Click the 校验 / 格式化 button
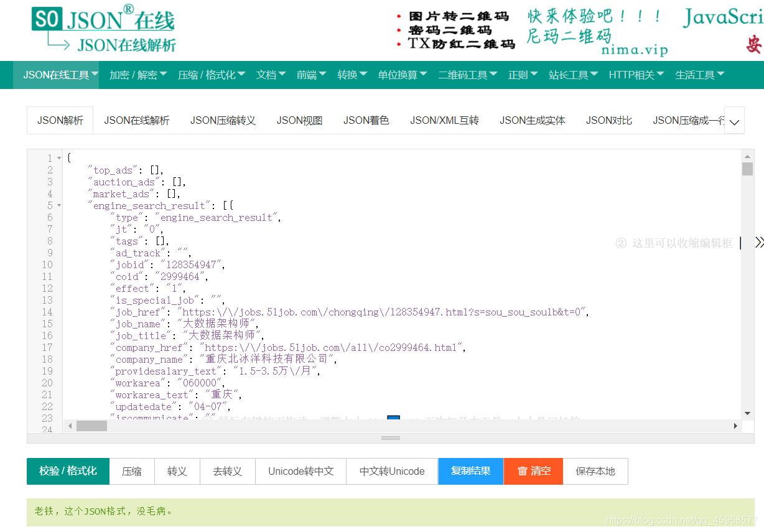Viewport: 764px width, 532px height. coord(68,471)
